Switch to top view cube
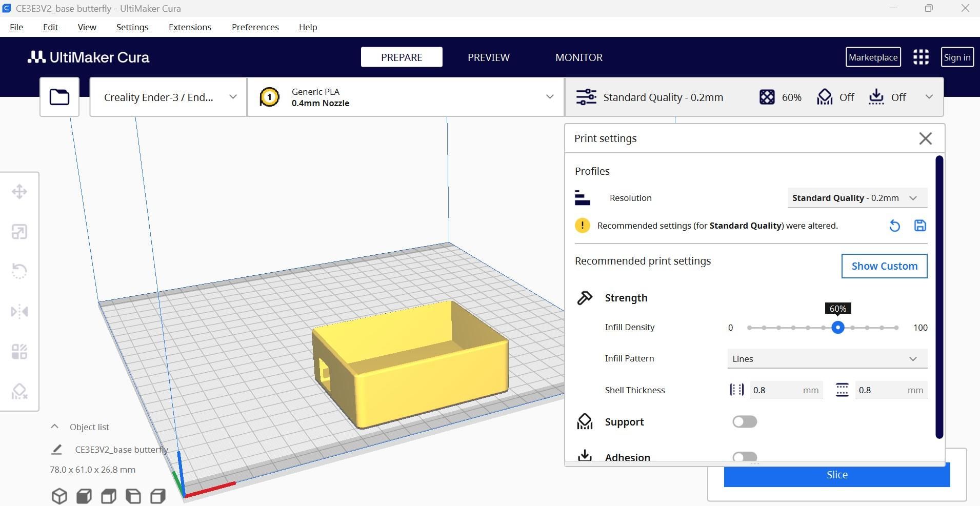This screenshot has width=980, height=506. (109, 496)
